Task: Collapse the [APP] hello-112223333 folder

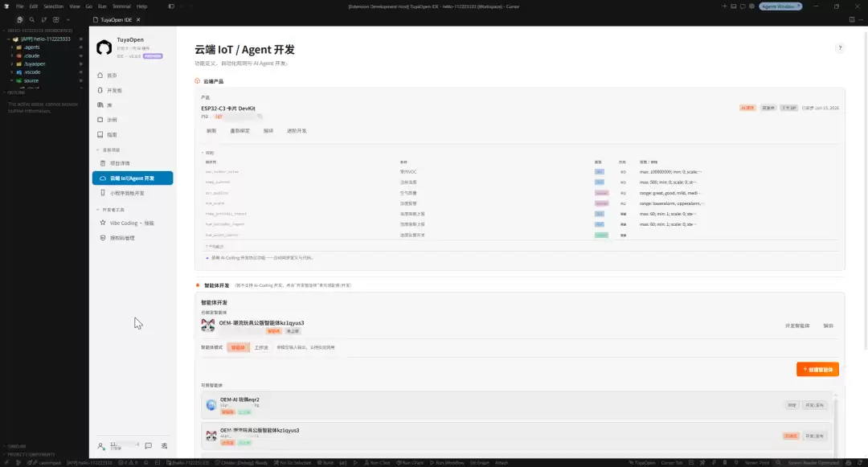Action: 9,39
